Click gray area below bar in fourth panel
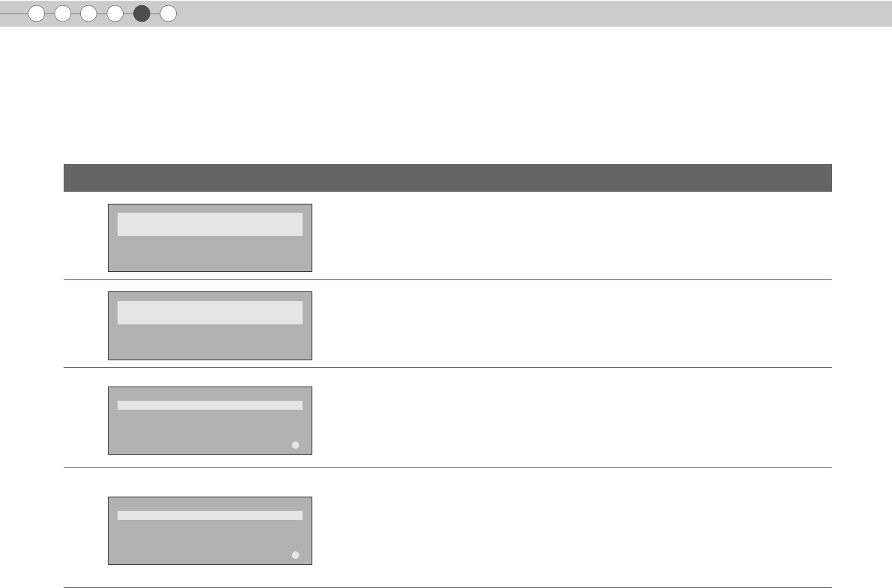Screen dimensions: 892x588 click(202, 542)
